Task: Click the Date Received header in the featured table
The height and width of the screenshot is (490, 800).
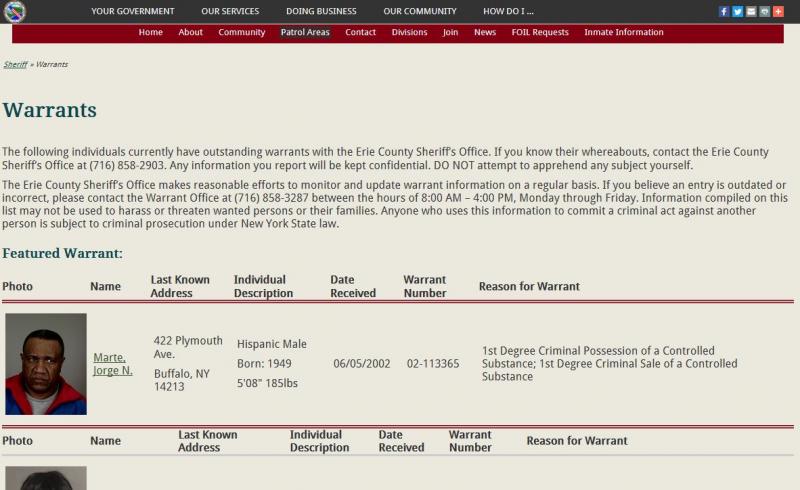Action: [x=353, y=286]
